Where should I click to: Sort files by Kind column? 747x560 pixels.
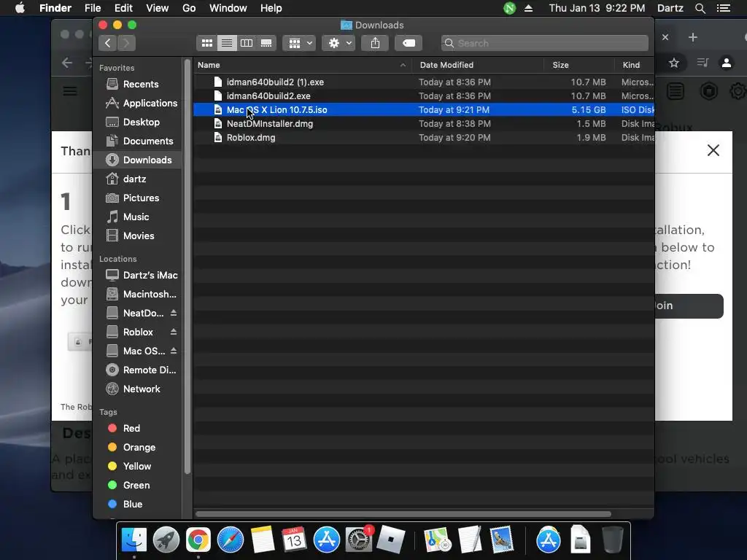[634, 65]
